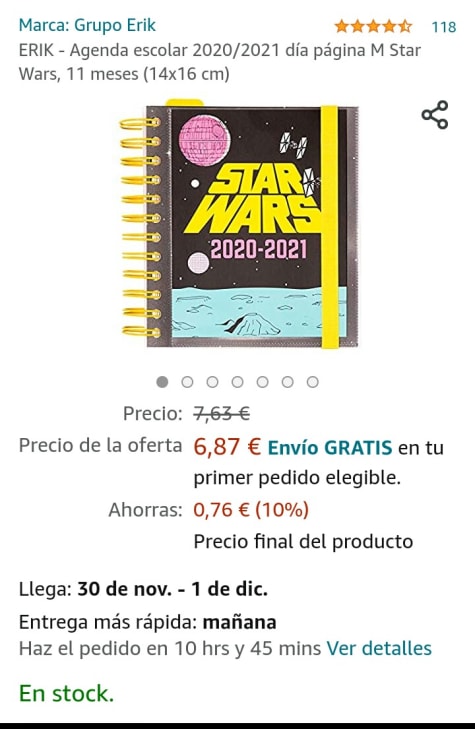Open the 118 customer reviews
Viewport: 475px width, 729px height.
(444, 27)
